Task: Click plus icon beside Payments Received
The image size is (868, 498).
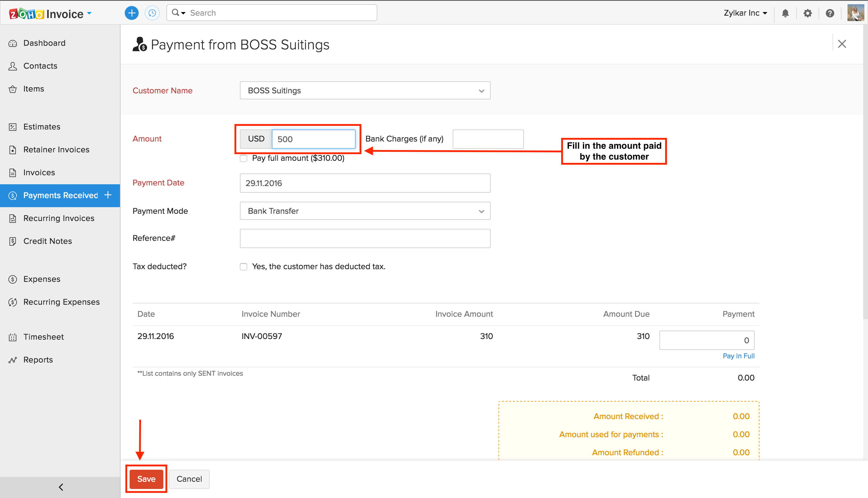Action: click(x=108, y=195)
